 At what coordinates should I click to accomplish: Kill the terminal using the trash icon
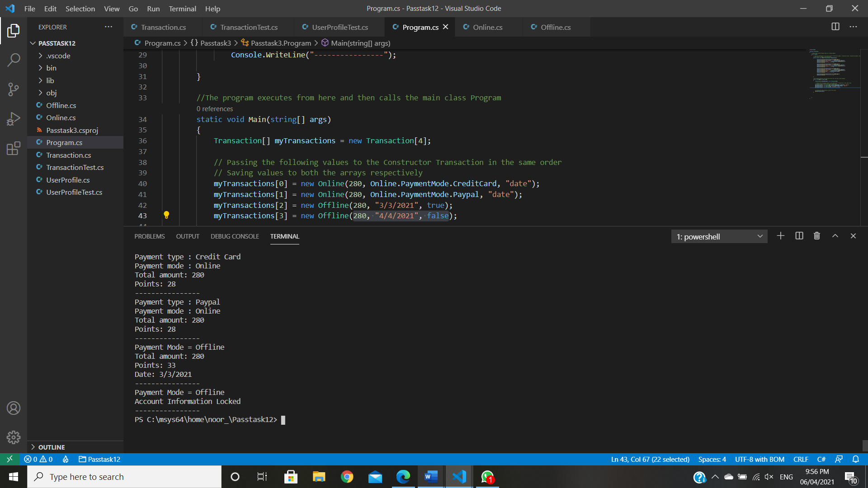pyautogui.click(x=817, y=236)
